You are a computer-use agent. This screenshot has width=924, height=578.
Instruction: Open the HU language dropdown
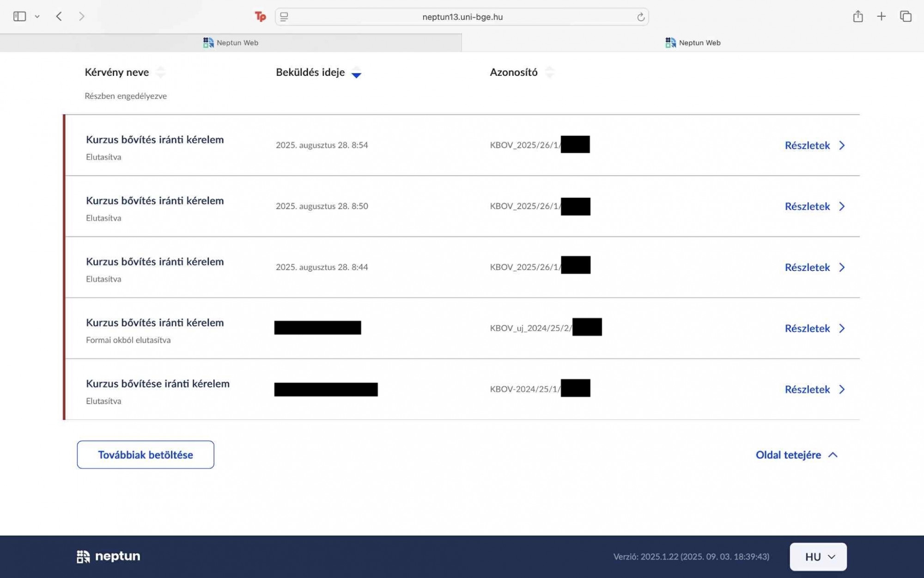pos(818,557)
